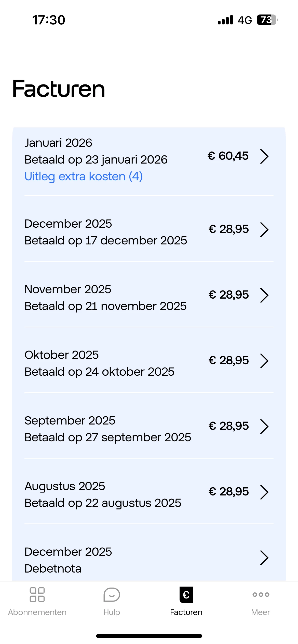Open the 'Uitleg extra kosten (4)' link

pyautogui.click(x=84, y=176)
